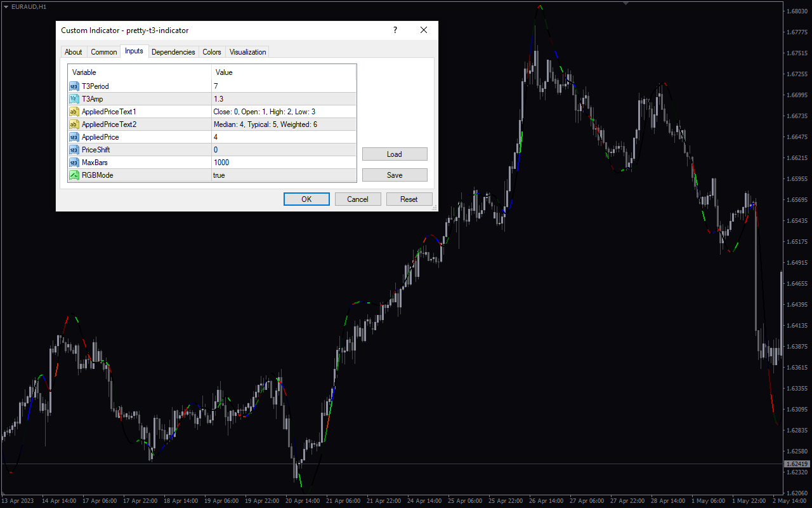Click the MaxBars integer type icon
Image resolution: width=812 pixels, height=508 pixels.
pos(74,163)
